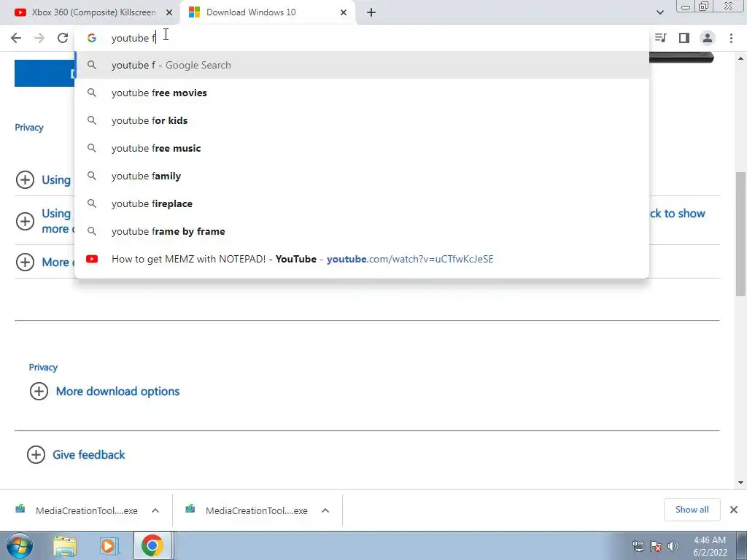Open the clock showing 4:46 AM

[710, 546]
